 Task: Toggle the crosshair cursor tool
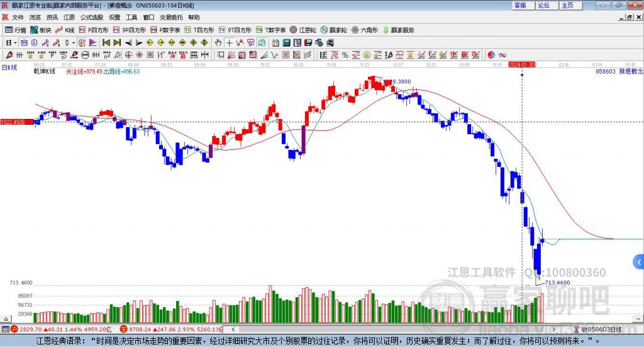point(229,43)
